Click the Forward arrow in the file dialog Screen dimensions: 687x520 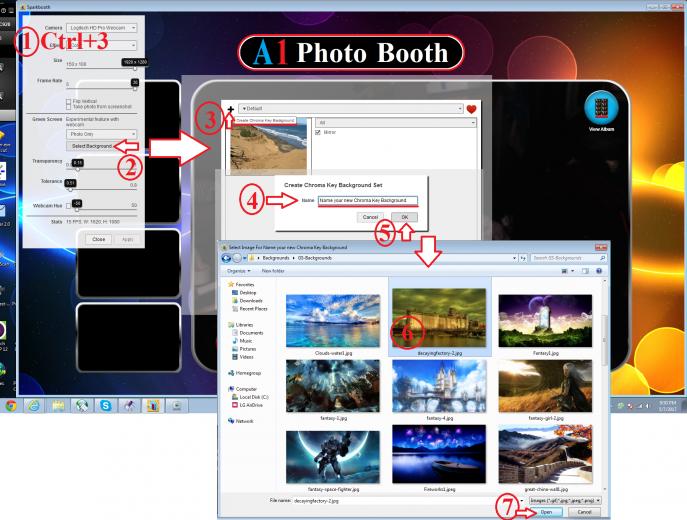[237, 258]
